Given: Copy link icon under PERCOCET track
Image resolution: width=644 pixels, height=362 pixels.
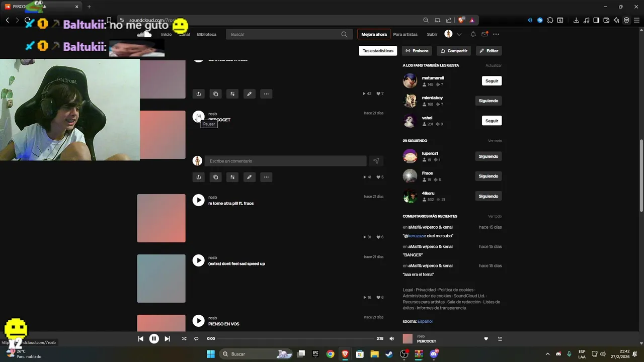Looking at the screenshot, I should coord(215,177).
